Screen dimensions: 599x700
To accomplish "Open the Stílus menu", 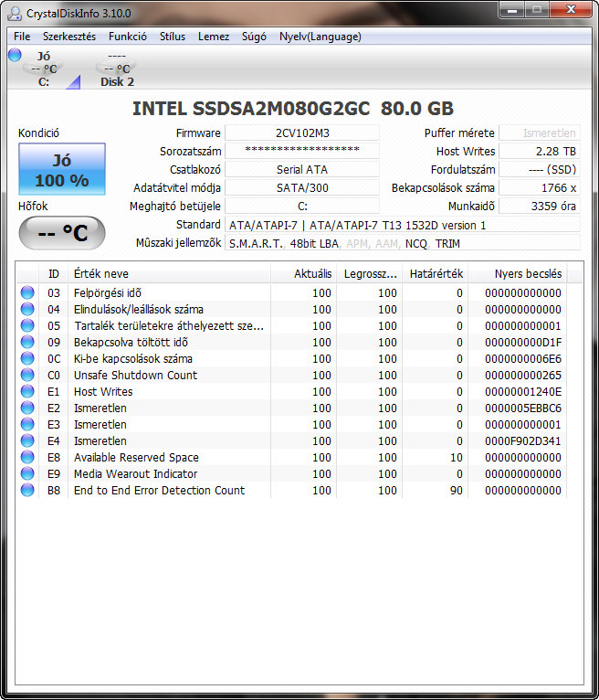I will pos(173,37).
